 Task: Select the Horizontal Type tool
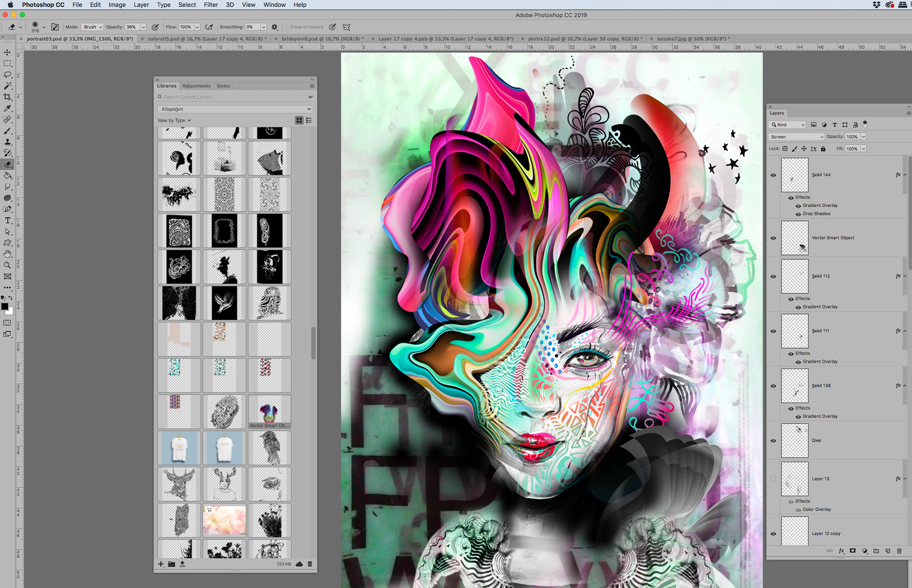coord(8,221)
